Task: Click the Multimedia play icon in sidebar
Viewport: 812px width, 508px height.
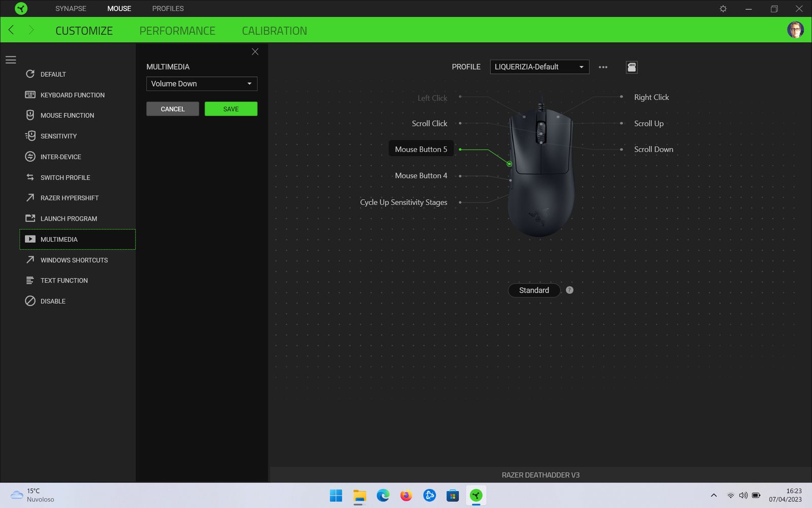Action: click(30, 239)
